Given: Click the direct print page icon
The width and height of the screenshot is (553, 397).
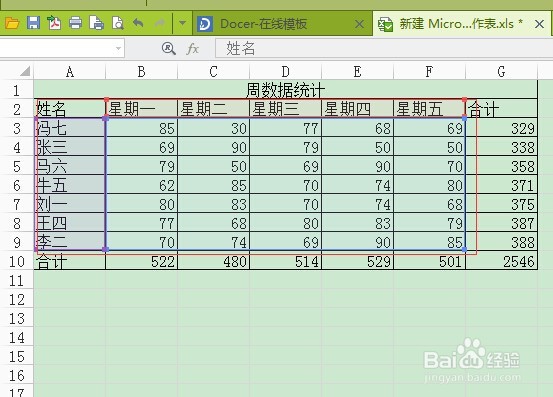Looking at the screenshot, I should tap(96, 23).
